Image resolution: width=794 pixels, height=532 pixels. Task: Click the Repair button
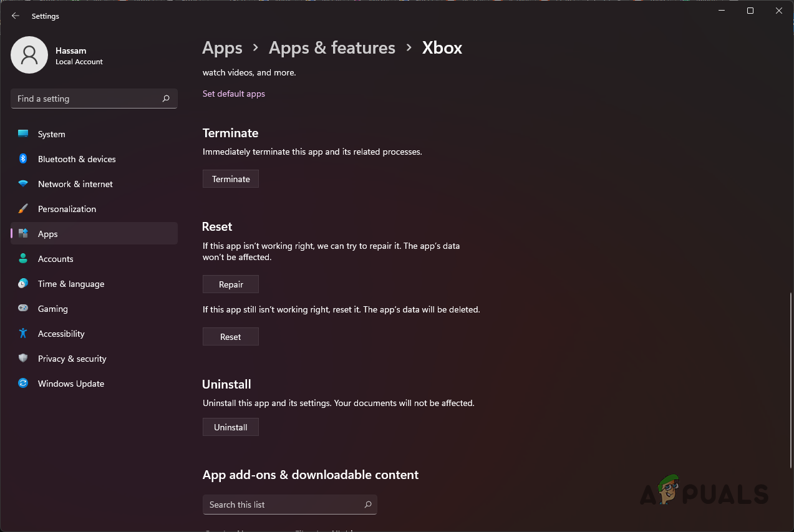coord(231,284)
